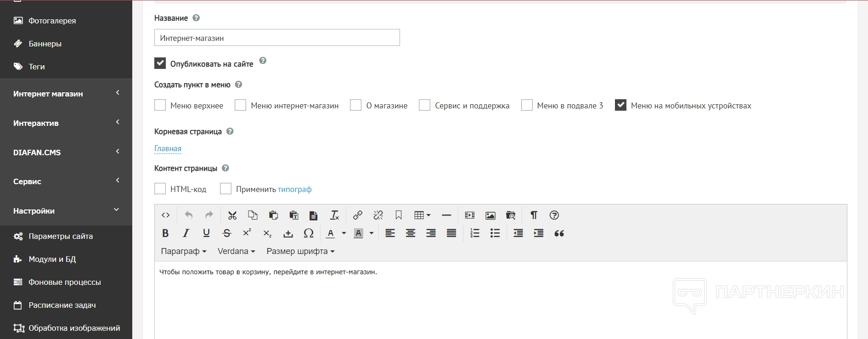Open the типограф link
The image size is (868, 339).
coord(294,189)
